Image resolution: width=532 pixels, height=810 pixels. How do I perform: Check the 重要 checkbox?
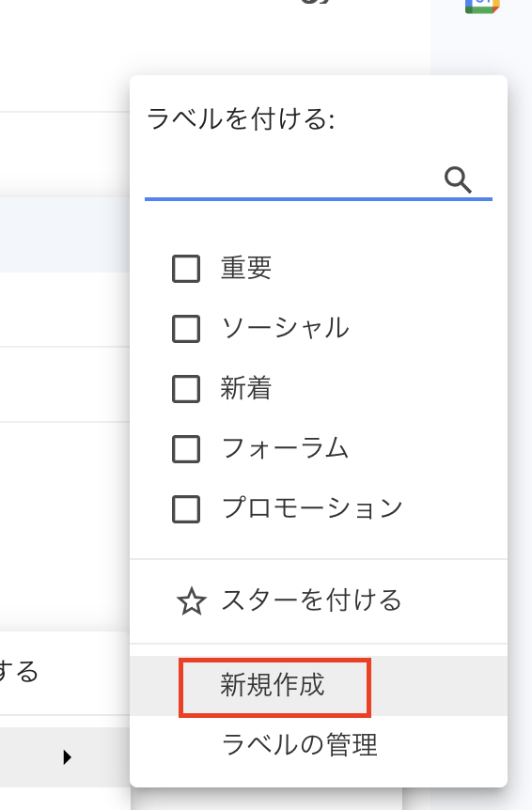click(x=186, y=269)
